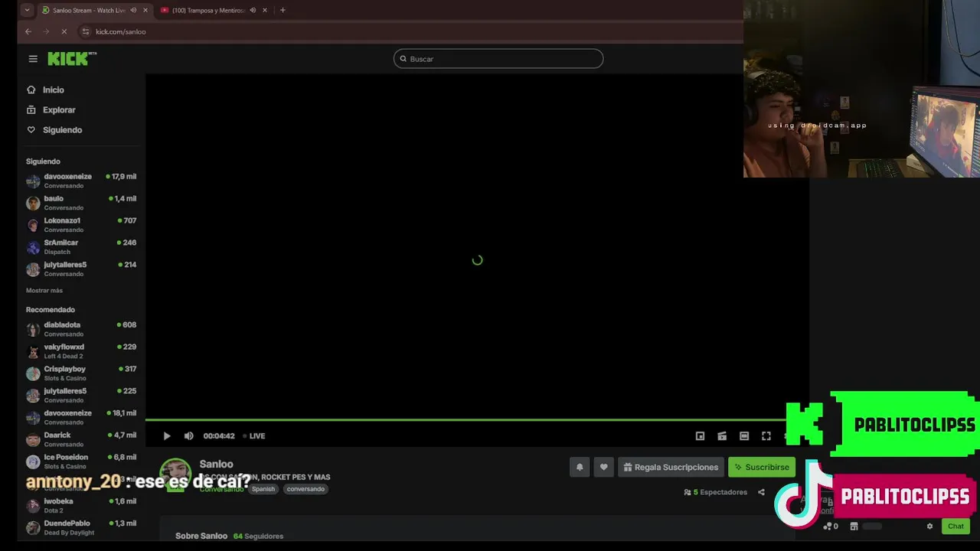This screenshot has height=551, width=980.
Task: Open the Kick hamburger menu
Action: click(33, 59)
